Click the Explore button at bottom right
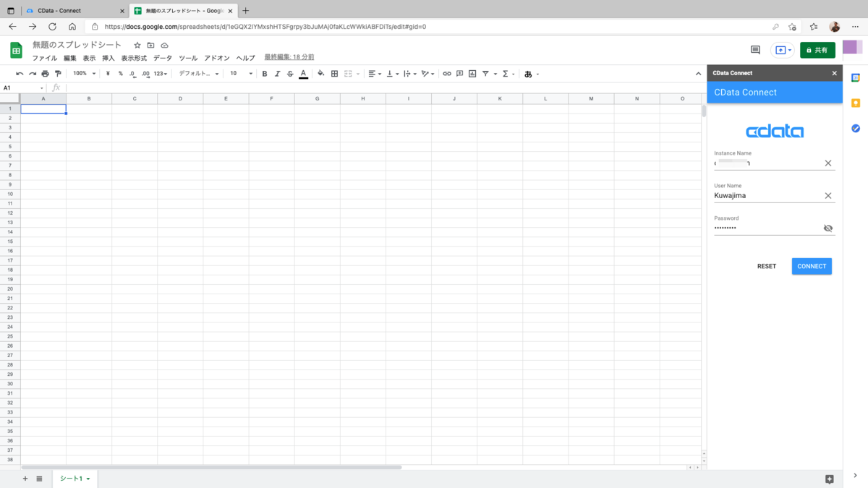The height and width of the screenshot is (488, 868). 830,479
